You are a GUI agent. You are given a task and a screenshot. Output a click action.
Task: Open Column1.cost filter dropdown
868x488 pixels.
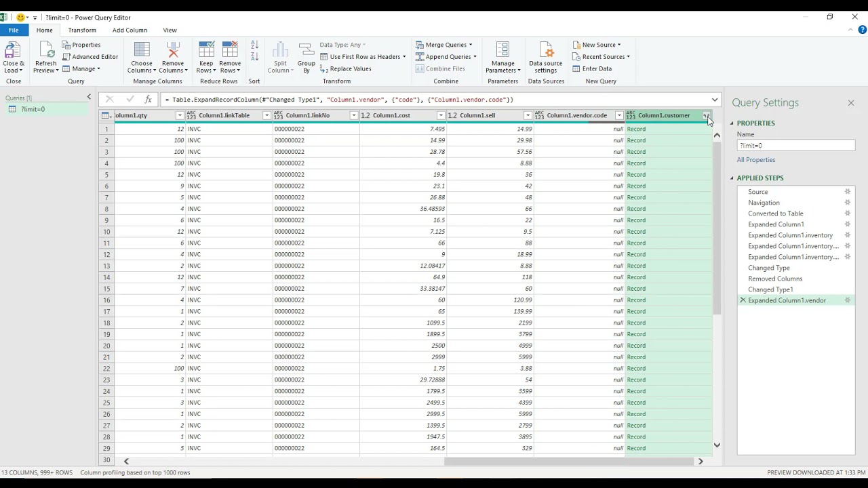coord(441,116)
